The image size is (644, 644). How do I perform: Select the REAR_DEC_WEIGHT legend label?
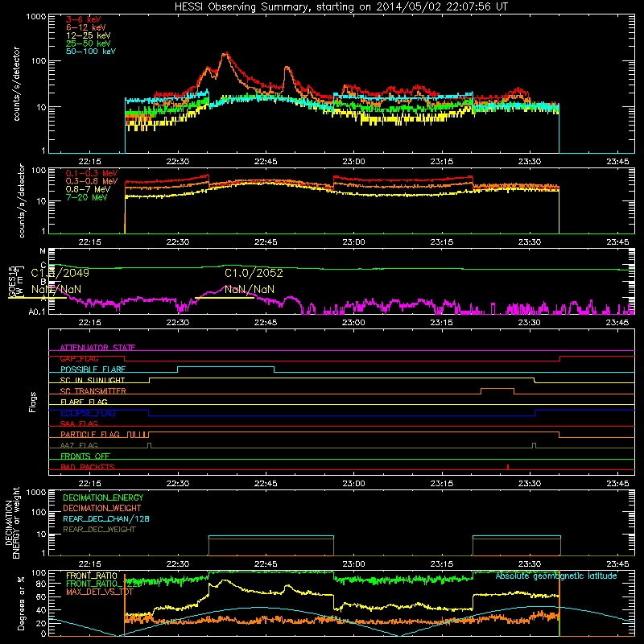click(x=99, y=530)
